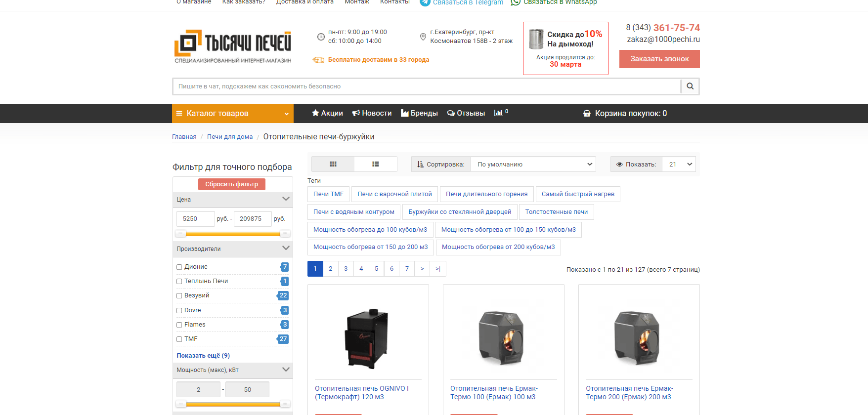Screen dimensions: 868x415
Task: Click the factory icon beside Бренды
Action: pyautogui.click(x=405, y=113)
